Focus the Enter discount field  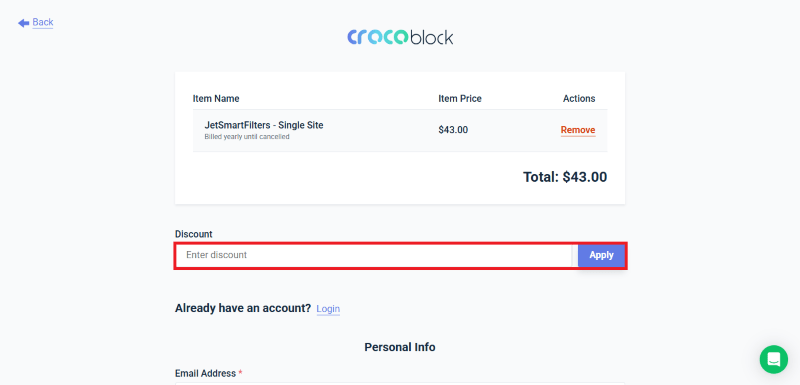click(x=374, y=255)
